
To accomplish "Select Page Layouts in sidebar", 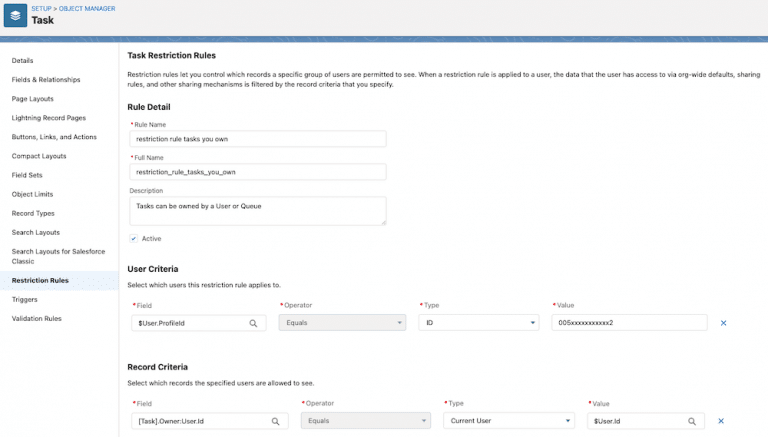I will (x=33, y=99).
